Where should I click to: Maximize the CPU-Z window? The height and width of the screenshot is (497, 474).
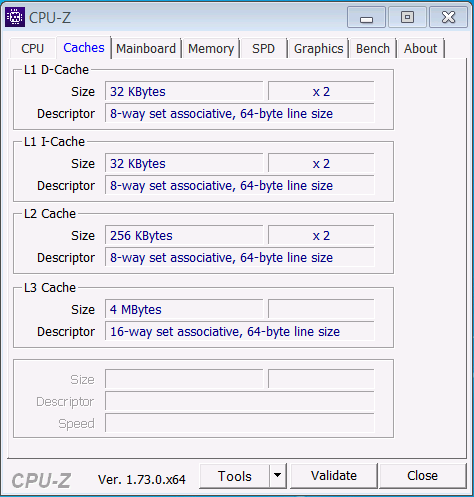[407, 17]
